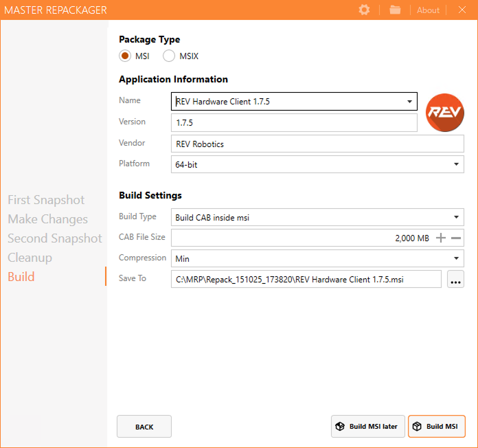Increase CAB file size with plus icon
This screenshot has height=448, width=478.
pyautogui.click(x=441, y=238)
